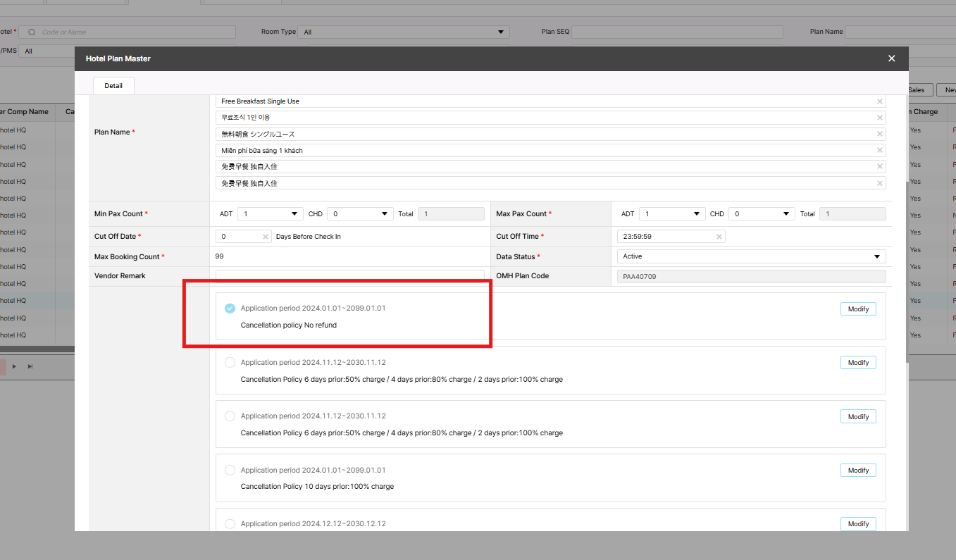The width and height of the screenshot is (956, 560).
Task: Modify the No refund cancellation policy
Action: [858, 309]
